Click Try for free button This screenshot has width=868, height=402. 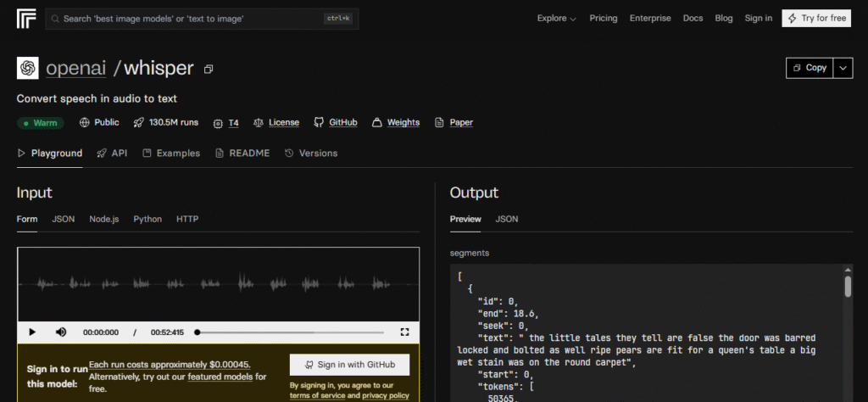pyautogui.click(x=816, y=19)
